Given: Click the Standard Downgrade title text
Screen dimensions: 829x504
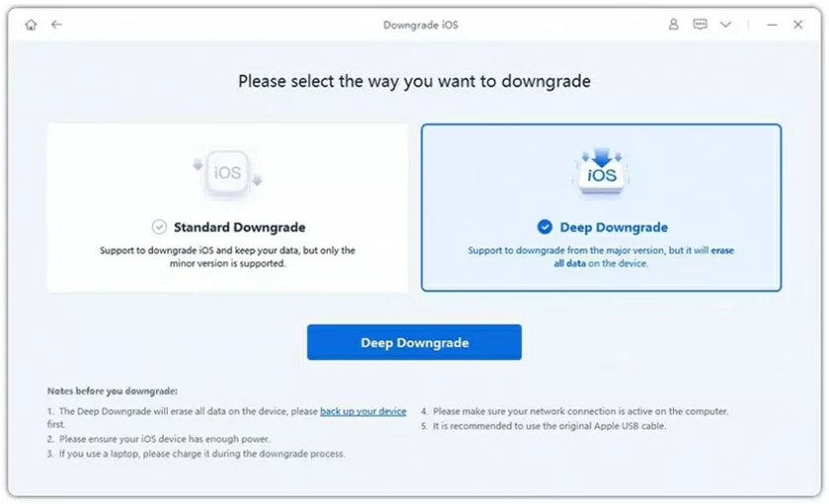Looking at the screenshot, I should (x=240, y=227).
